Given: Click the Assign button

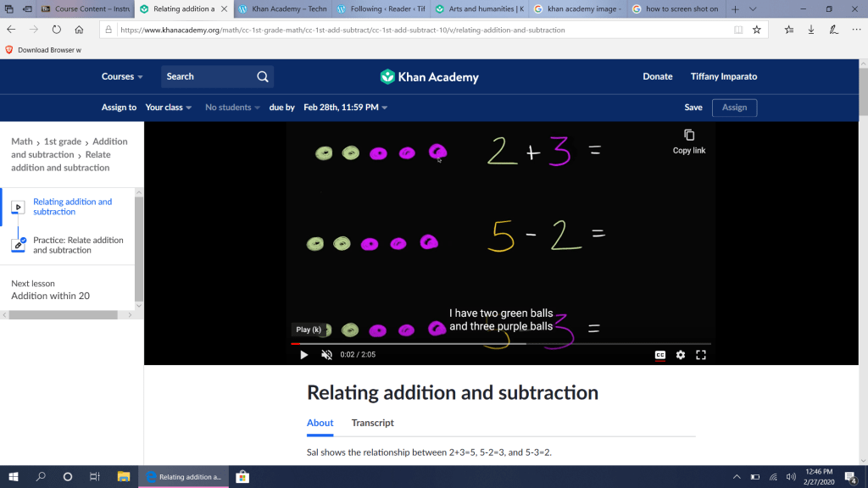Looking at the screenshot, I should 734,108.
